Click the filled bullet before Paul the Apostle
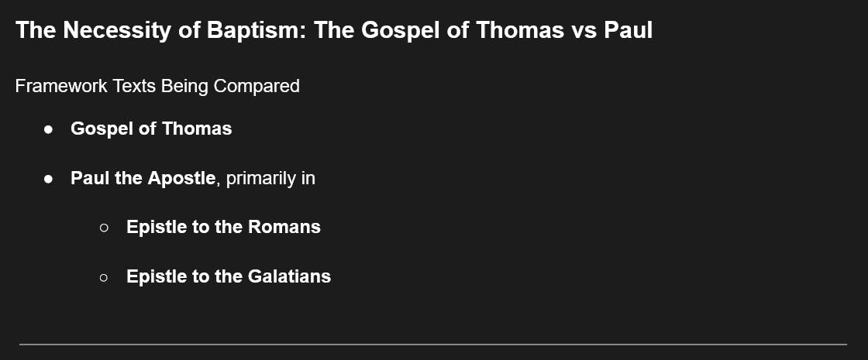Viewport: 868px width, 360px height. 48,179
